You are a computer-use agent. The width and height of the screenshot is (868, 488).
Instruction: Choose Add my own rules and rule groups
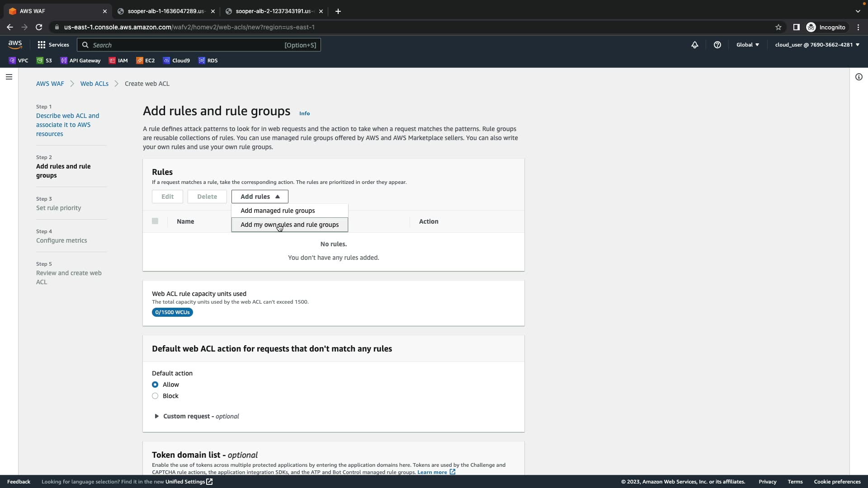point(289,225)
